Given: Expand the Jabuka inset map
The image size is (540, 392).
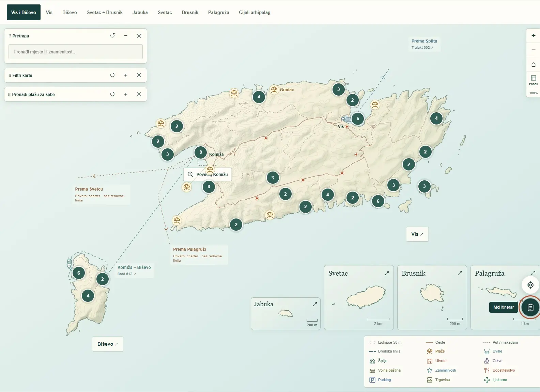Looking at the screenshot, I should coord(315,304).
